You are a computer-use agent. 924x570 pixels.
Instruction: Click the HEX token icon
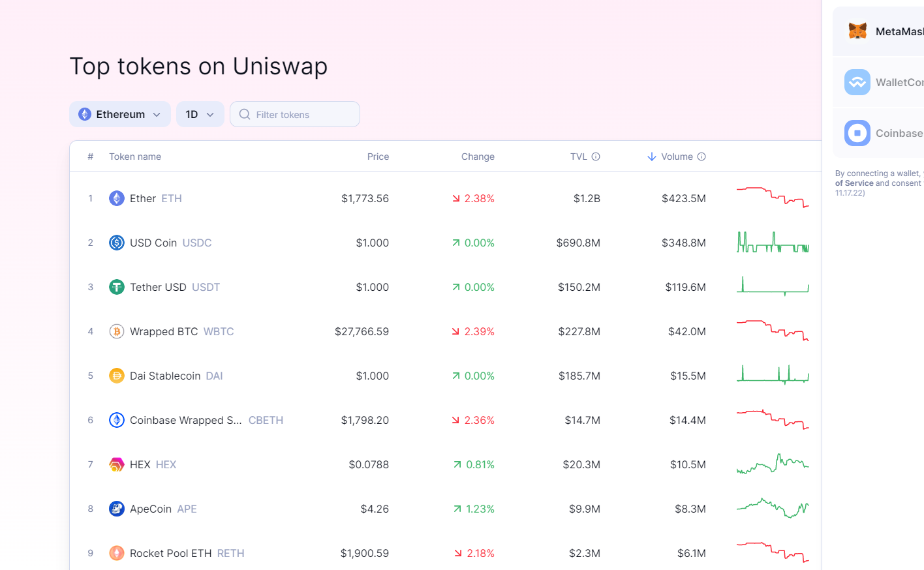tap(117, 464)
